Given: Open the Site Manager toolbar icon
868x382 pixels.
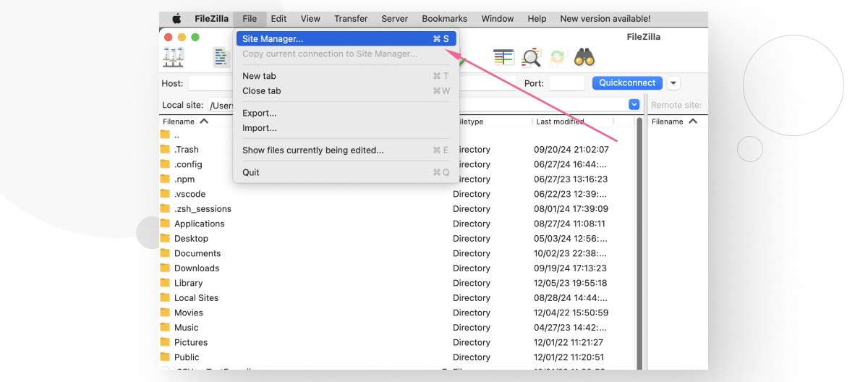Looking at the screenshot, I should pyautogui.click(x=174, y=57).
